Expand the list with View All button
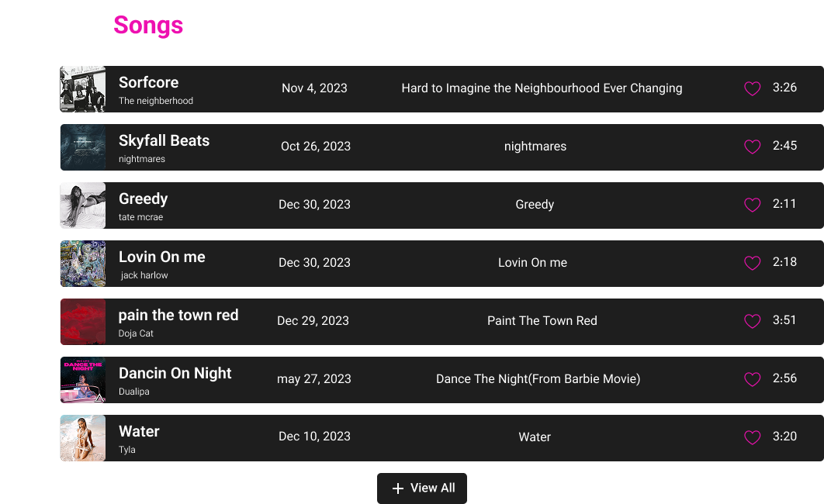824x504 pixels. pos(422,488)
